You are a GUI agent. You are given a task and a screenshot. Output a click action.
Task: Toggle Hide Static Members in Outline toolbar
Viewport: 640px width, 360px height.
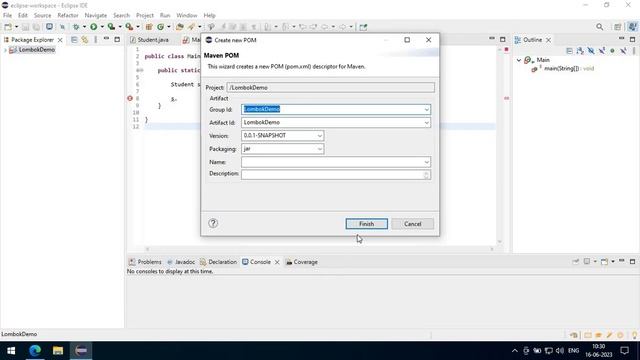[602, 51]
